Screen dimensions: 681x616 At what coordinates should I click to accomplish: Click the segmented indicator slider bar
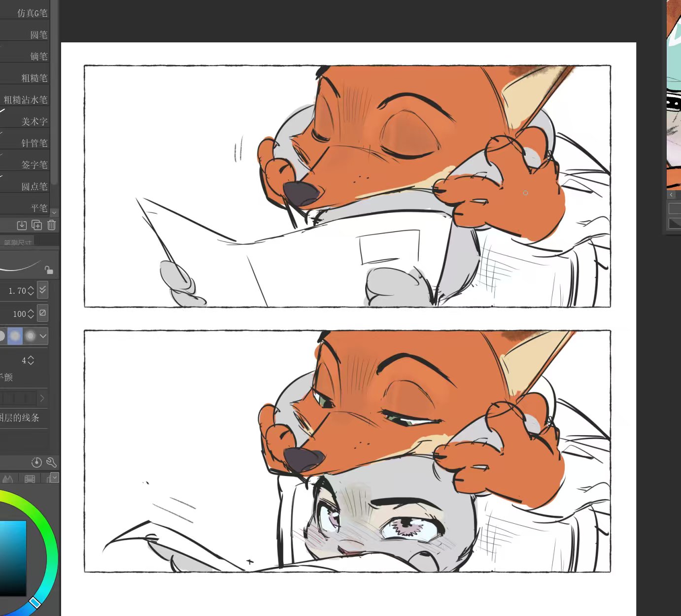[x=18, y=398]
